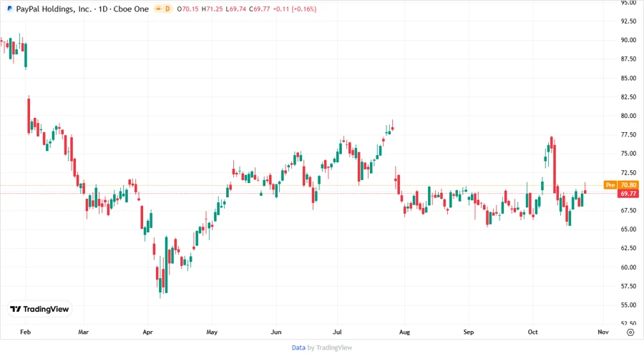This screenshot has height=356, width=644.
Task: Select the red 69.77 last price label
Action: [628, 193]
